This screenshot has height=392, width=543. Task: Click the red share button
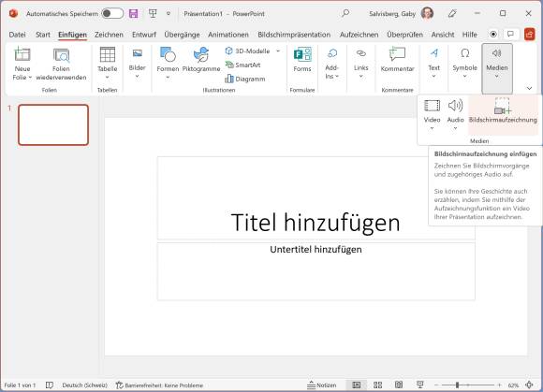click(x=529, y=35)
